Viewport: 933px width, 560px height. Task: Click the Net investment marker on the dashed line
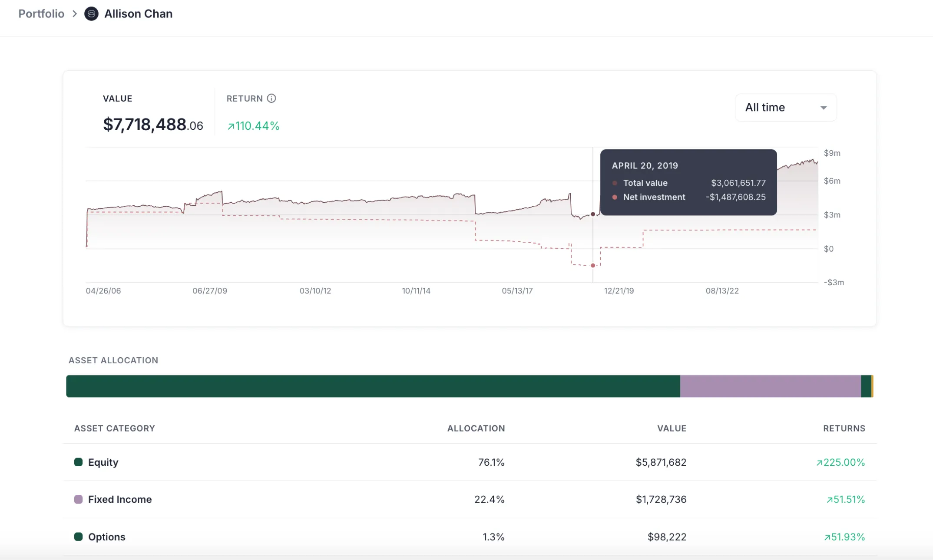593,265
